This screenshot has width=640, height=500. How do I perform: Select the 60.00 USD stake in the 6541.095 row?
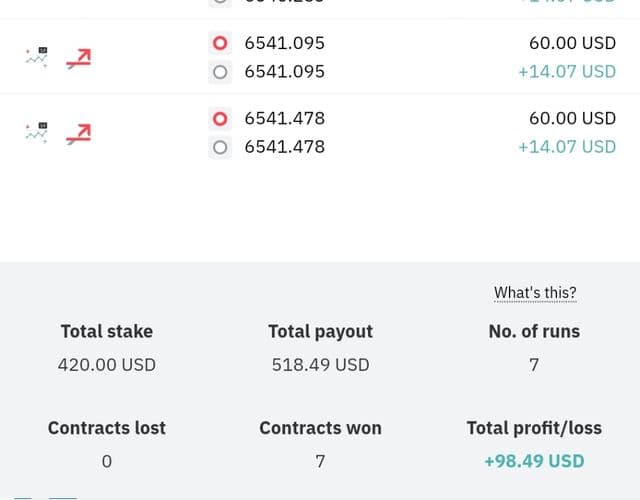(x=572, y=43)
